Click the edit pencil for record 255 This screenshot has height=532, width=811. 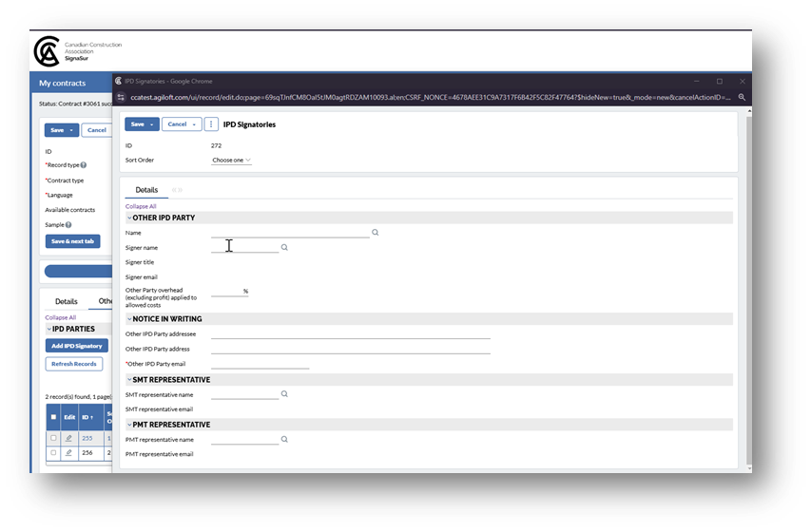click(68, 438)
